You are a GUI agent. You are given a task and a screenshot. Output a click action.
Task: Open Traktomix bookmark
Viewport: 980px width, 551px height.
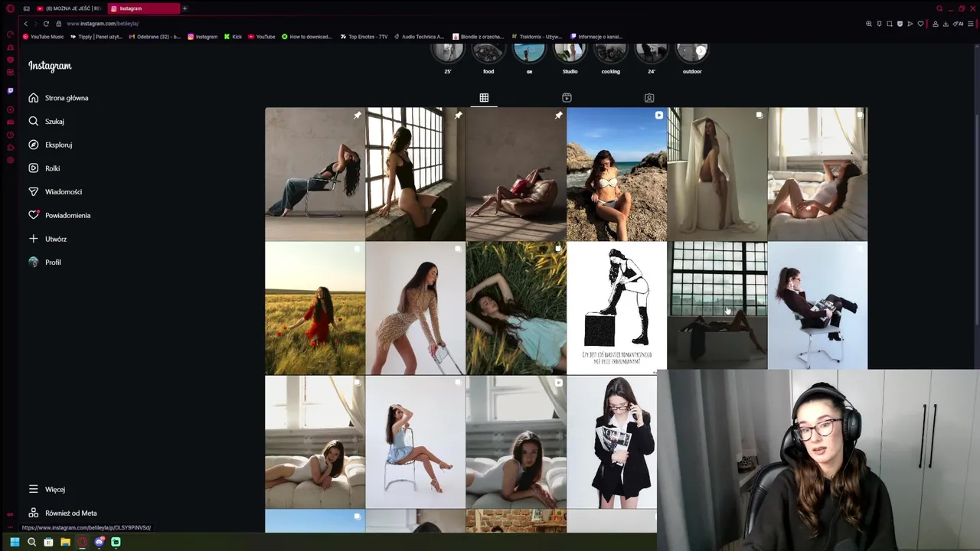[537, 37]
